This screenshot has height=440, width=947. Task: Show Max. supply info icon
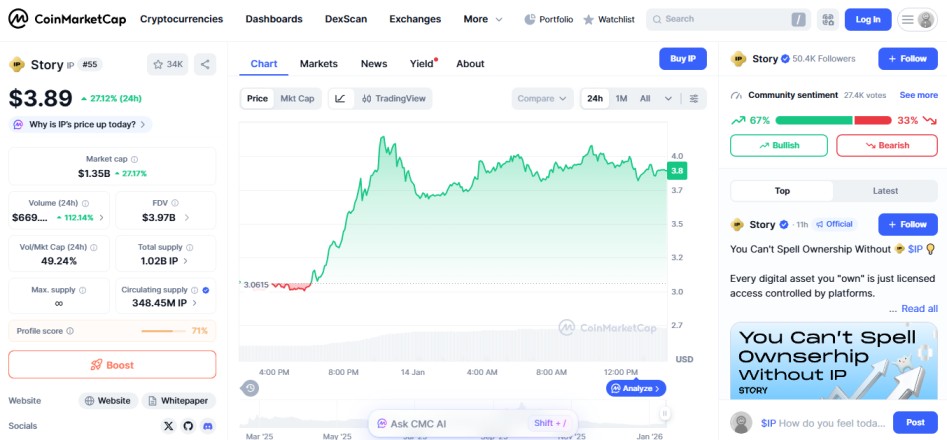coord(82,290)
